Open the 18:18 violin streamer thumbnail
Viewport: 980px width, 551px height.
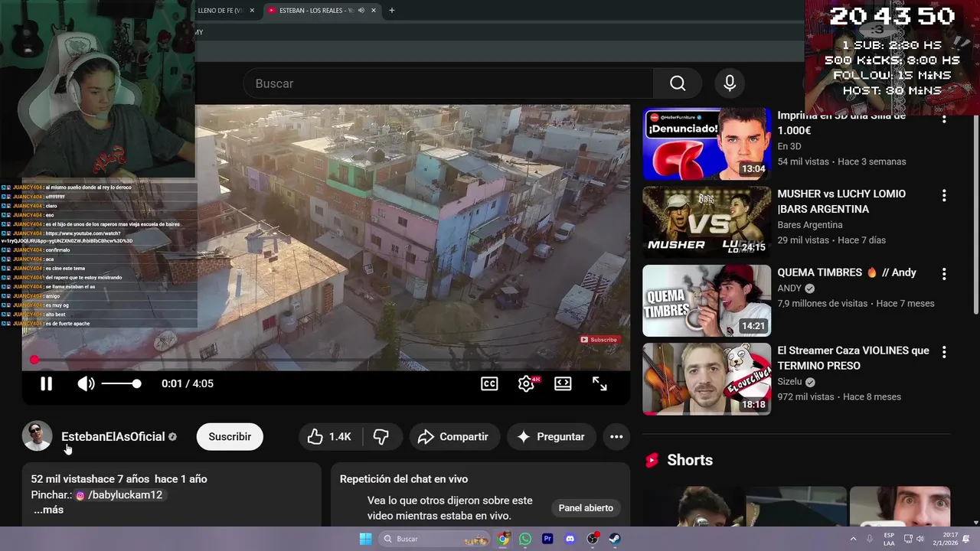pyautogui.click(x=707, y=379)
